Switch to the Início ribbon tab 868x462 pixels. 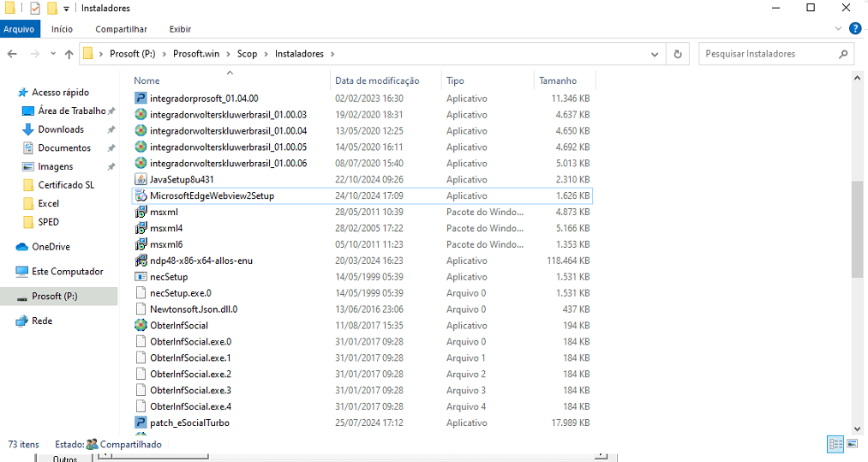coord(62,29)
